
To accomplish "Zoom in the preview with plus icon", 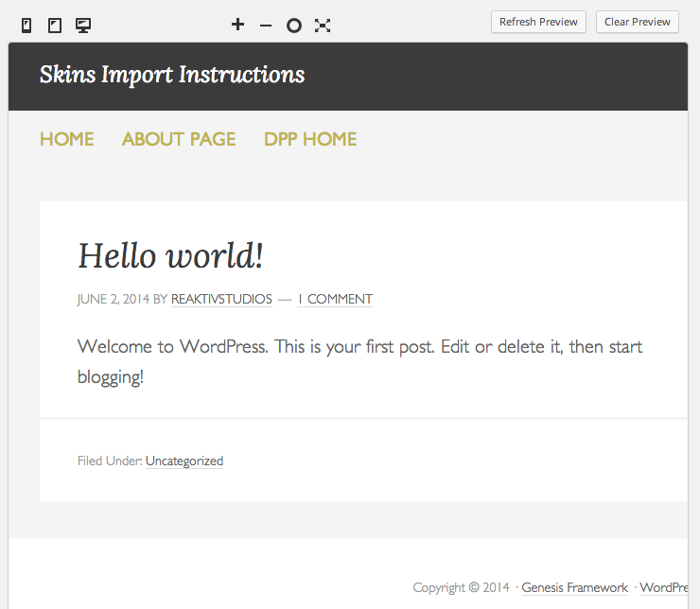I will click(x=238, y=25).
